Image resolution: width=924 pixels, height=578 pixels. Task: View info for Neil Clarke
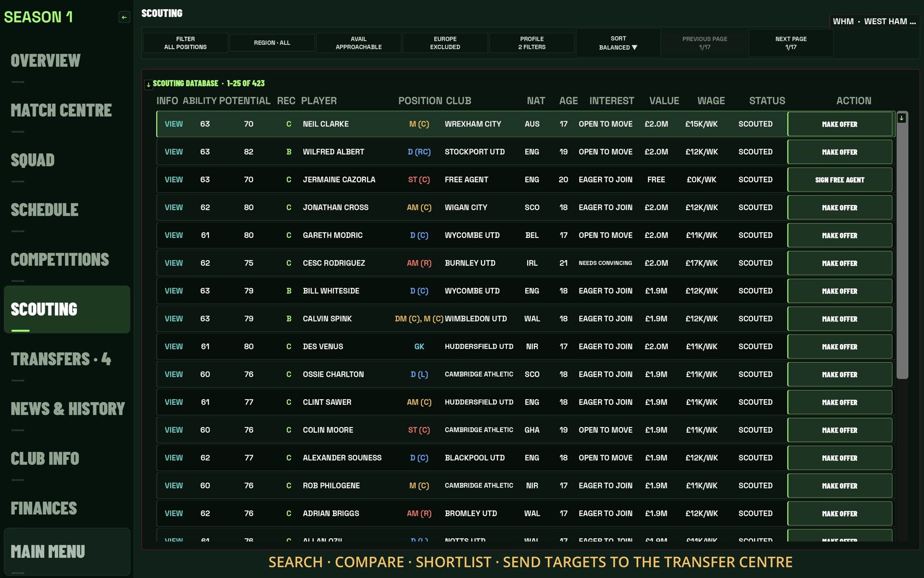point(174,124)
